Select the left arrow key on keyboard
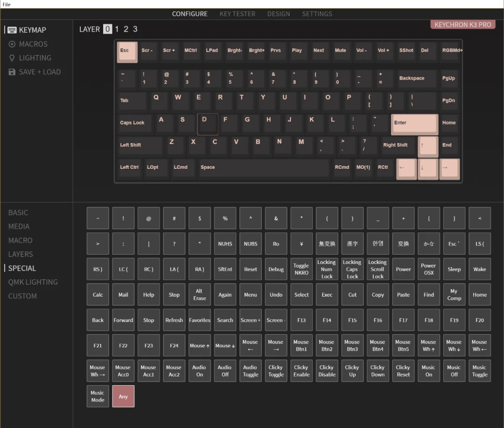 point(406,168)
